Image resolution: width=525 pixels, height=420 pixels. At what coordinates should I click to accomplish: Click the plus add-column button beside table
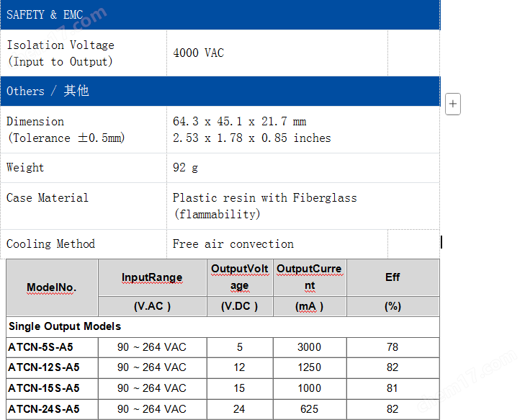453,104
